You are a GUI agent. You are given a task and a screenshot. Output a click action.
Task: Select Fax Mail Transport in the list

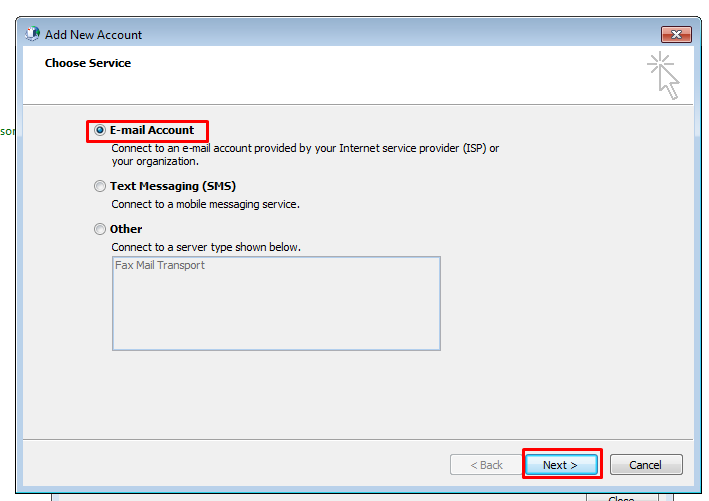tap(160, 266)
